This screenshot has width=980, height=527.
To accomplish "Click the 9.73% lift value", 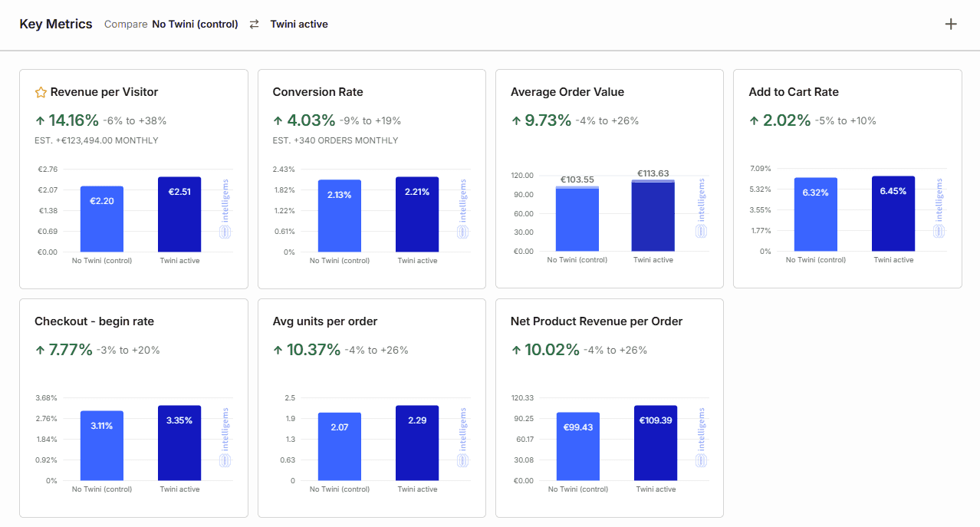I will pyautogui.click(x=548, y=120).
